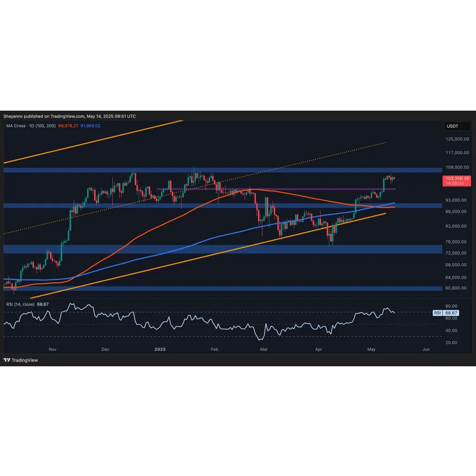The height and width of the screenshot is (476, 476).
Task: Click the RSI (14, close) legend label
Action: [x=20, y=304]
